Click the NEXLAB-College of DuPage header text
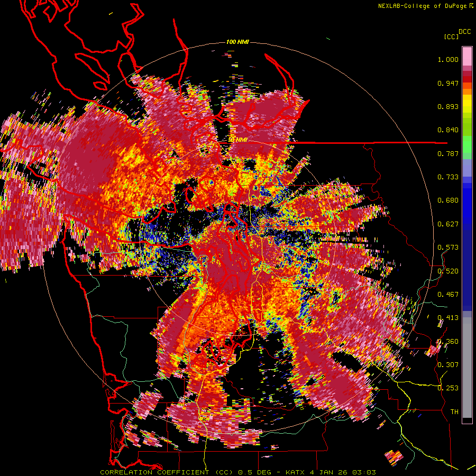This screenshot has height=476, width=476. point(425,6)
